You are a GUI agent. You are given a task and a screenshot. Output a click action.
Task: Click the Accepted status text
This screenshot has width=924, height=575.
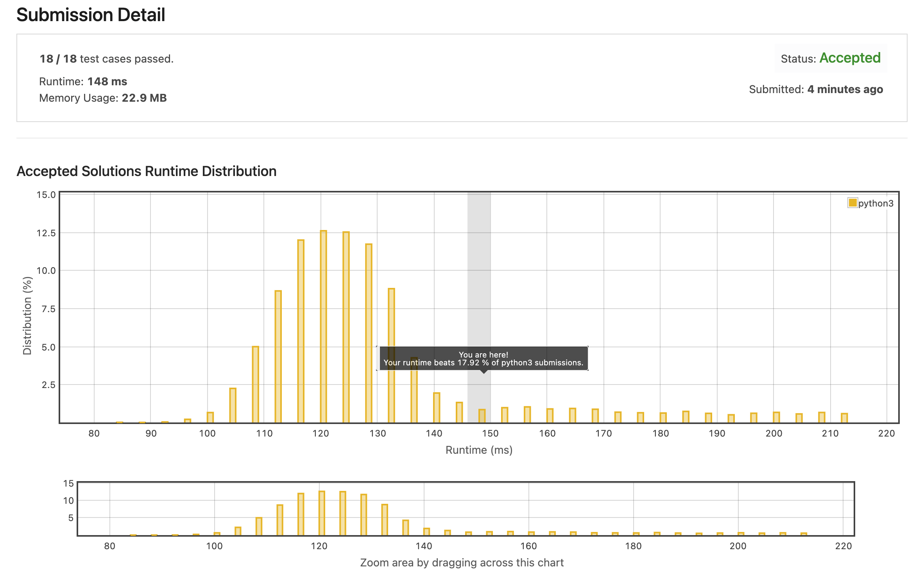point(850,58)
